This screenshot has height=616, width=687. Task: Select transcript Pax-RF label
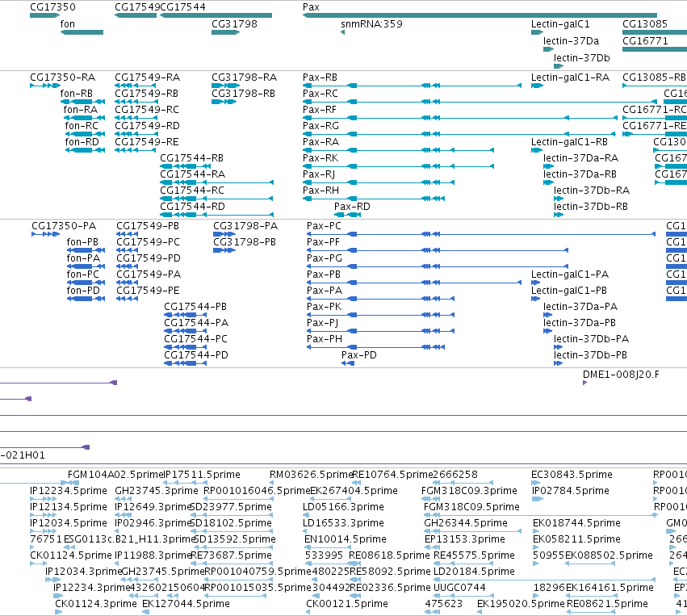(320, 110)
